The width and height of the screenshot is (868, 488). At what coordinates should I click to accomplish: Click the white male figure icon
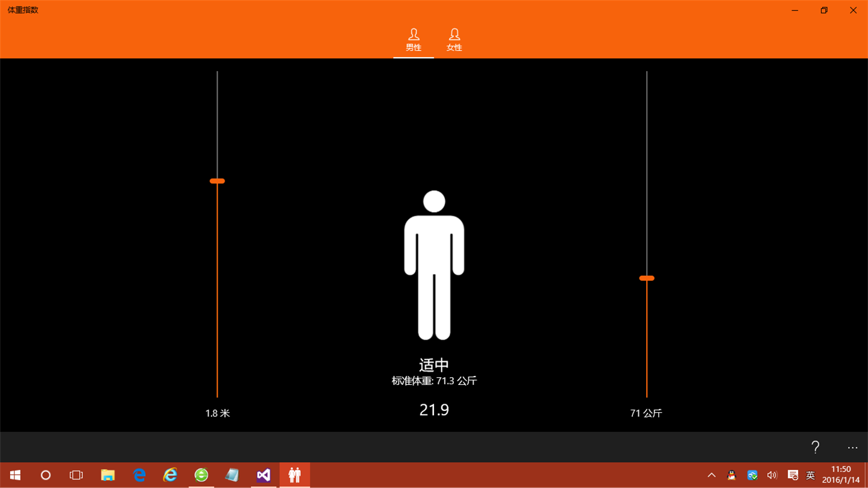coord(434,265)
